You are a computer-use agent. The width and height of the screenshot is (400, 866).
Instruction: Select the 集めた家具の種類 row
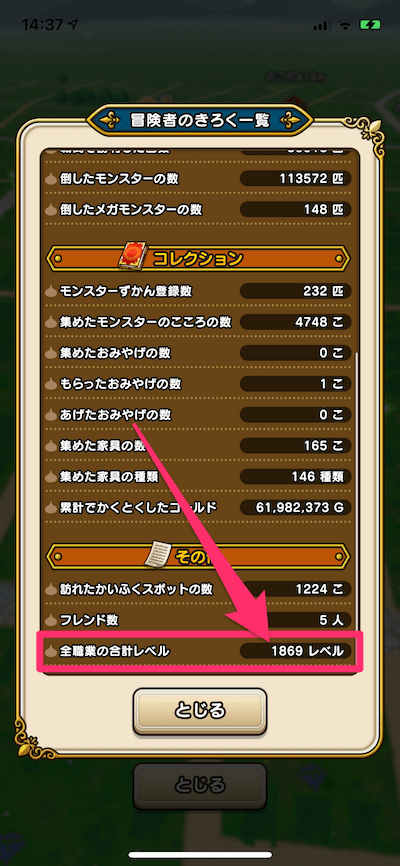[199, 475]
